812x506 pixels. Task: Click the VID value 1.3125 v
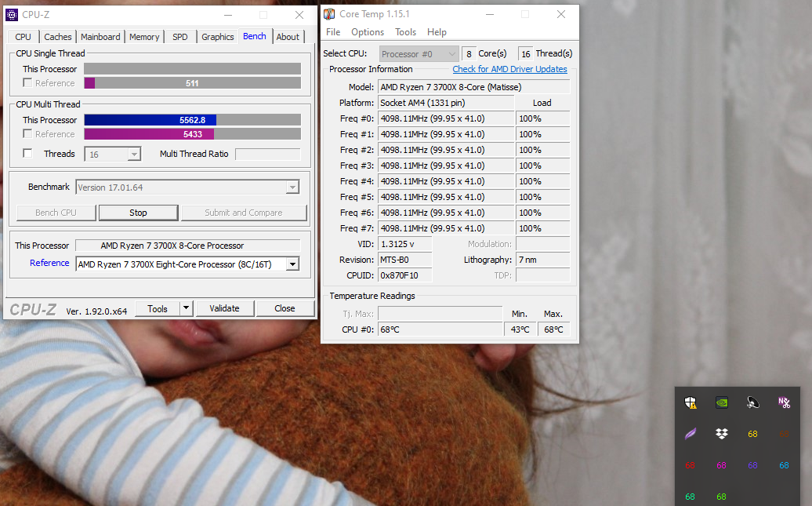point(405,244)
